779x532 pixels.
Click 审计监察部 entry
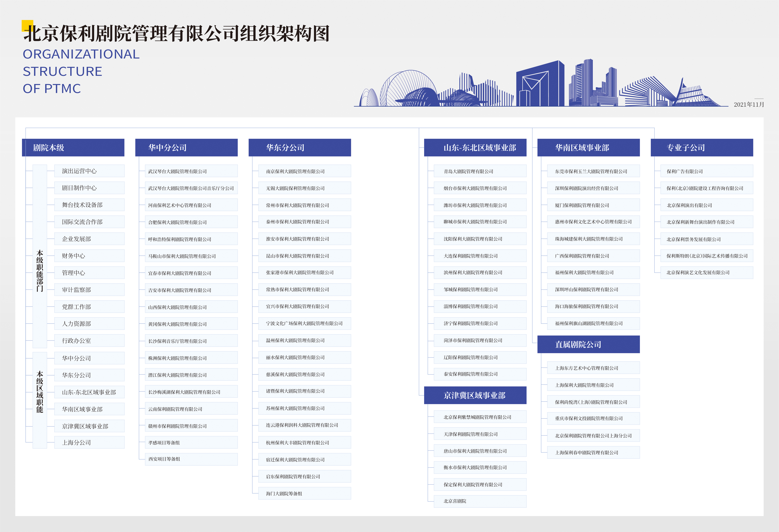[x=89, y=290]
